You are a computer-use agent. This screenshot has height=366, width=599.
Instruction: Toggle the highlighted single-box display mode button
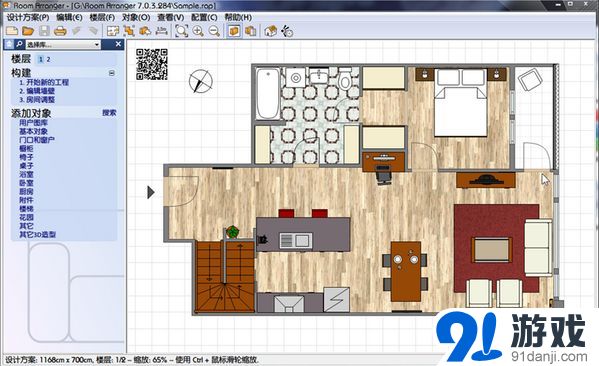[234, 31]
